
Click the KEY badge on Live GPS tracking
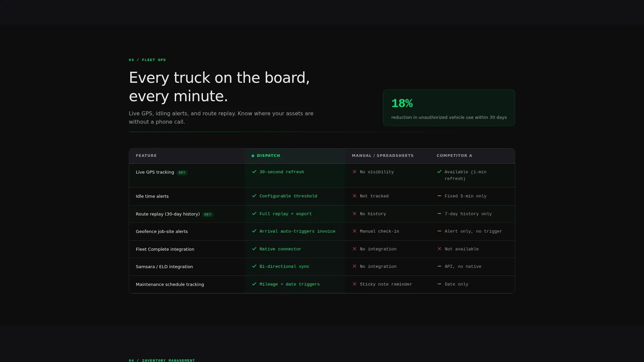pyautogui.click(x=182, y=173)
